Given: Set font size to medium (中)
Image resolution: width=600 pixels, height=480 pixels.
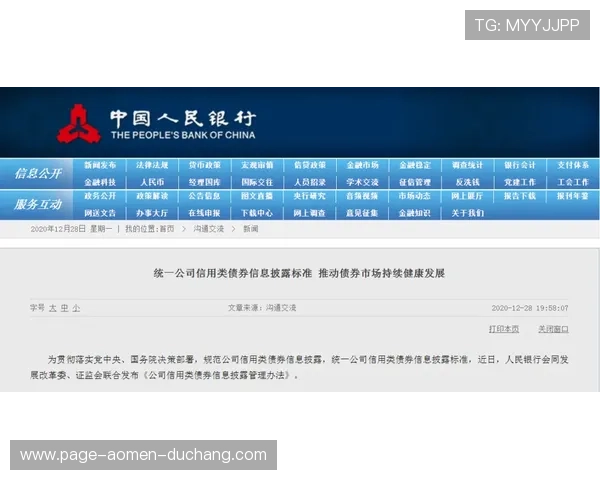Looking at the screenshot, I should click(x=64, y=308).
